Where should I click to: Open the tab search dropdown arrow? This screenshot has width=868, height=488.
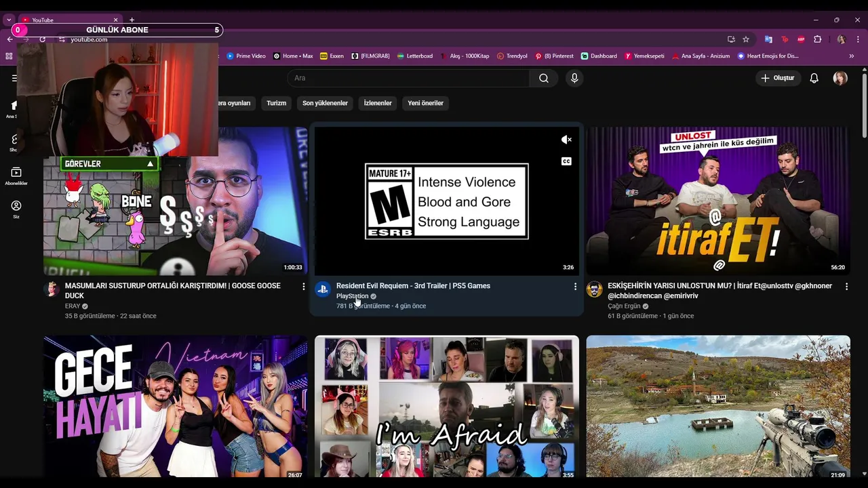point(9,20)
